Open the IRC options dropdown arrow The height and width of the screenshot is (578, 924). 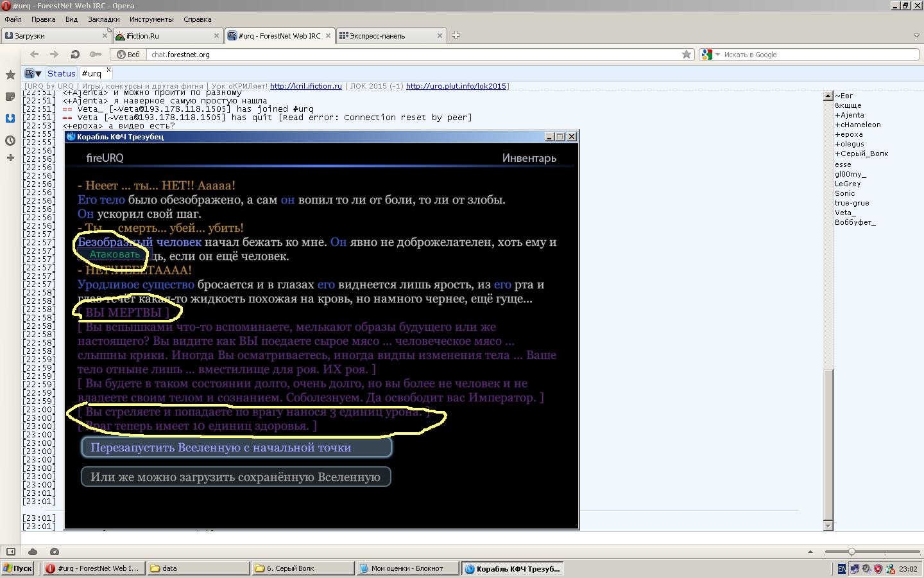tap(38, 74)
